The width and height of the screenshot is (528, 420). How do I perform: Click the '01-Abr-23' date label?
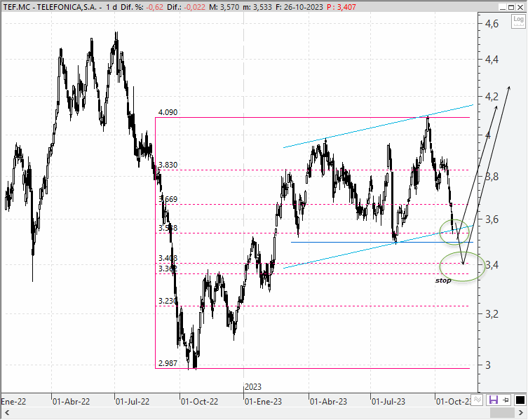pos(328,402)
